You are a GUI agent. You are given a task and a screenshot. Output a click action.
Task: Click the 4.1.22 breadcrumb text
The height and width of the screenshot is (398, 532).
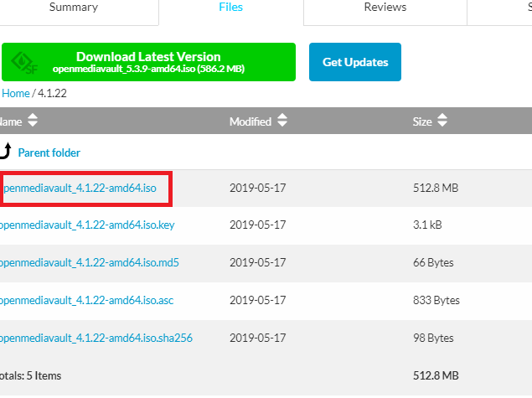[x=52, y=93]
